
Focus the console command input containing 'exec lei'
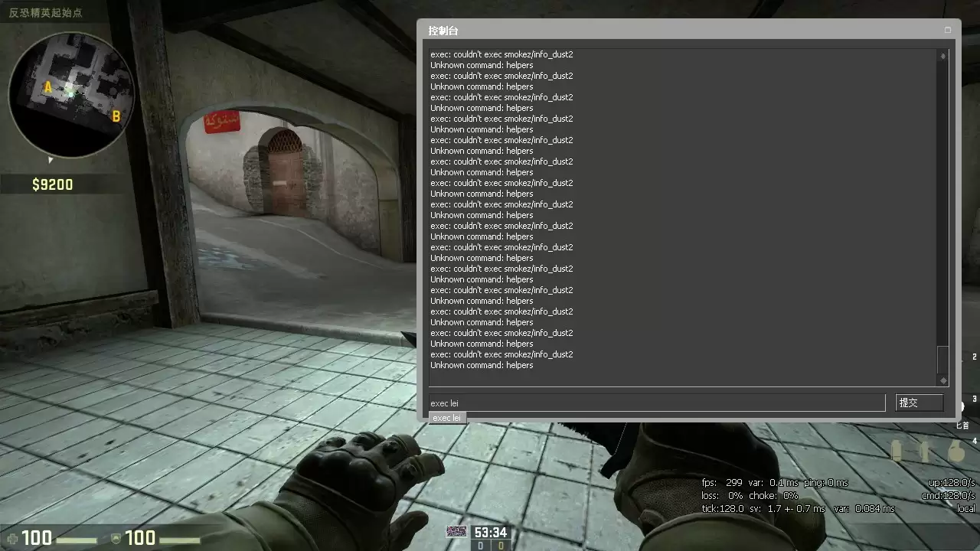pyautogui.click(x=657, y=403)
